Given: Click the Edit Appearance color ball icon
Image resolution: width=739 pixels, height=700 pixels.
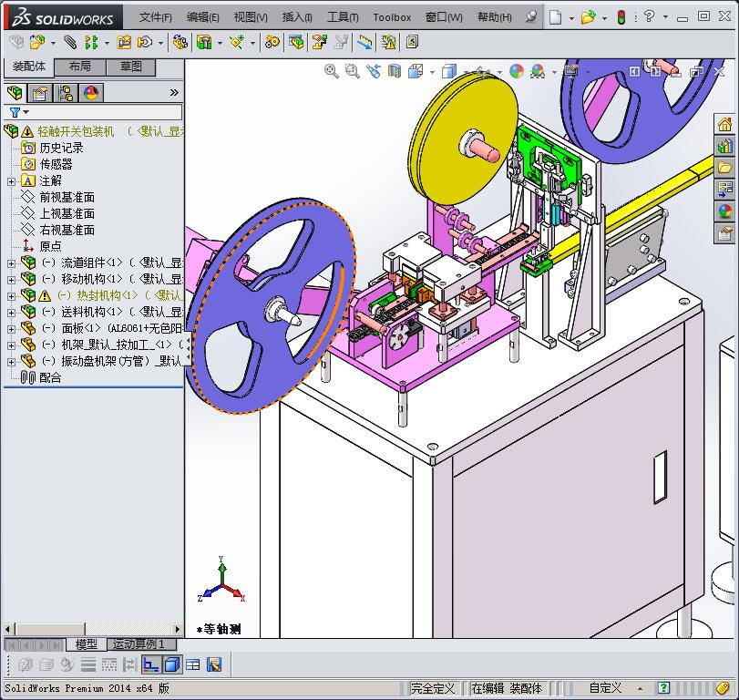Looking at the screenshot, I should (517, 71).
